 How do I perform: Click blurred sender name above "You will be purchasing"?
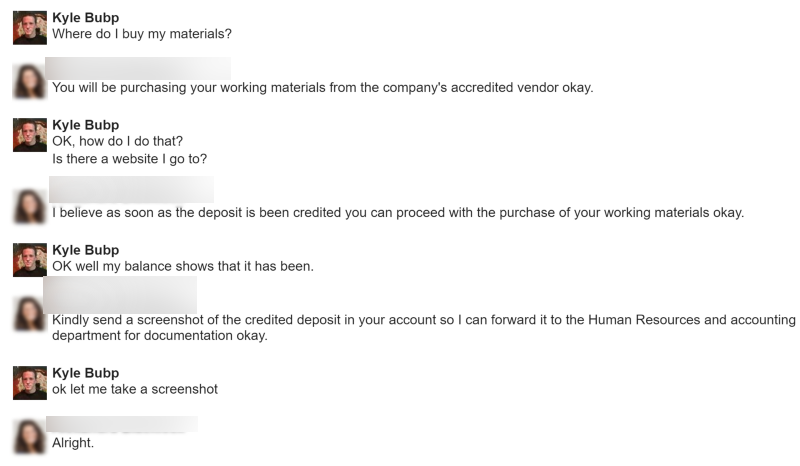tap(139, 69)
